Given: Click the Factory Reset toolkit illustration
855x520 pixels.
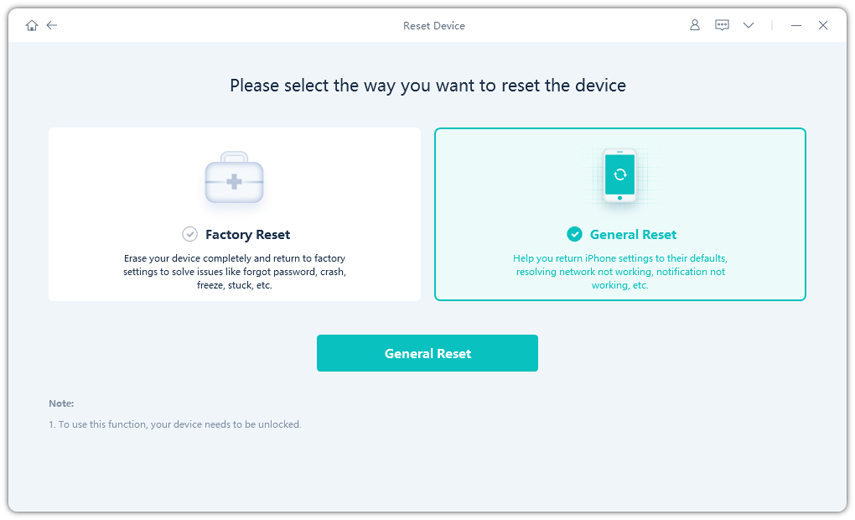Looking at the screenshot, I should (234, 178).
